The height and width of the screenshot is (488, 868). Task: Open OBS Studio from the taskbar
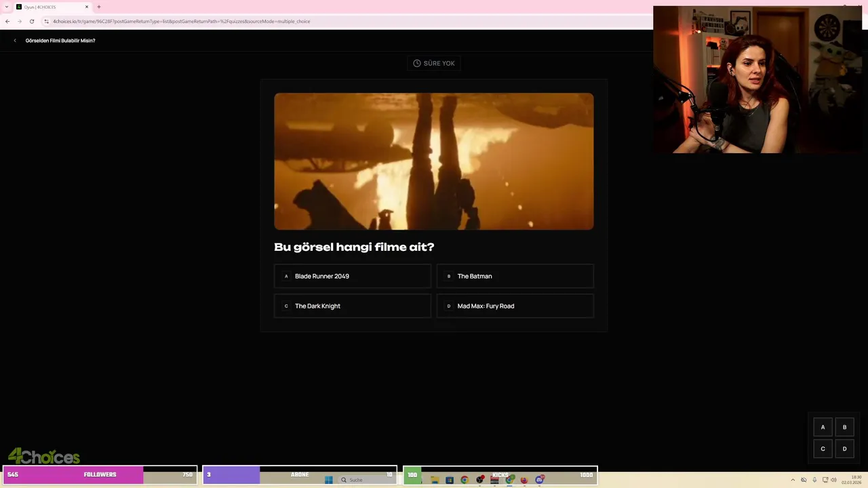pyautogui.click(x=480, y=480)
